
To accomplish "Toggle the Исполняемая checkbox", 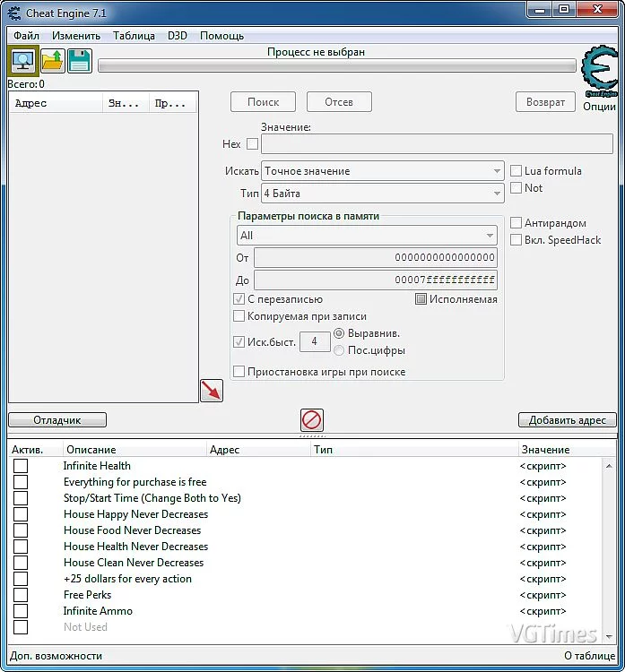I will [x=421, y=298].
